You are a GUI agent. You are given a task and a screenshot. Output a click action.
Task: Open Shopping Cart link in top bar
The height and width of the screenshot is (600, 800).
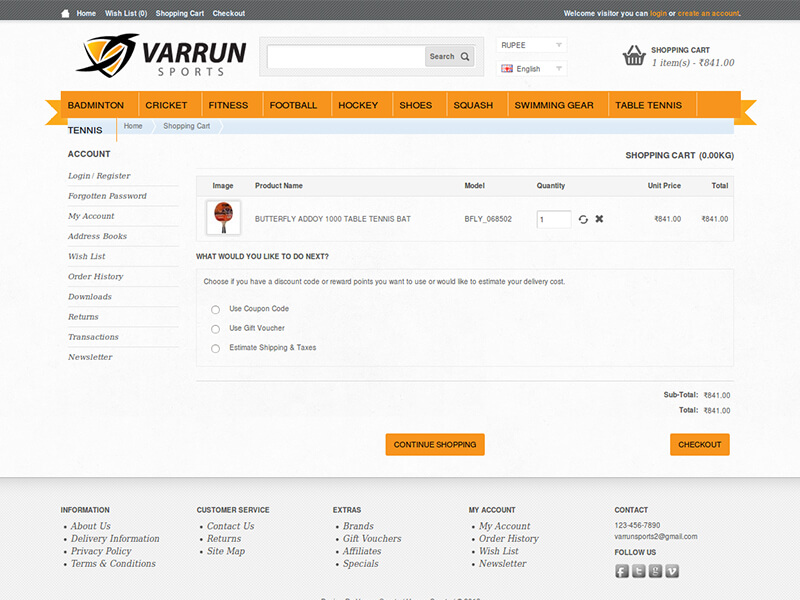click(x=180, y=13)
